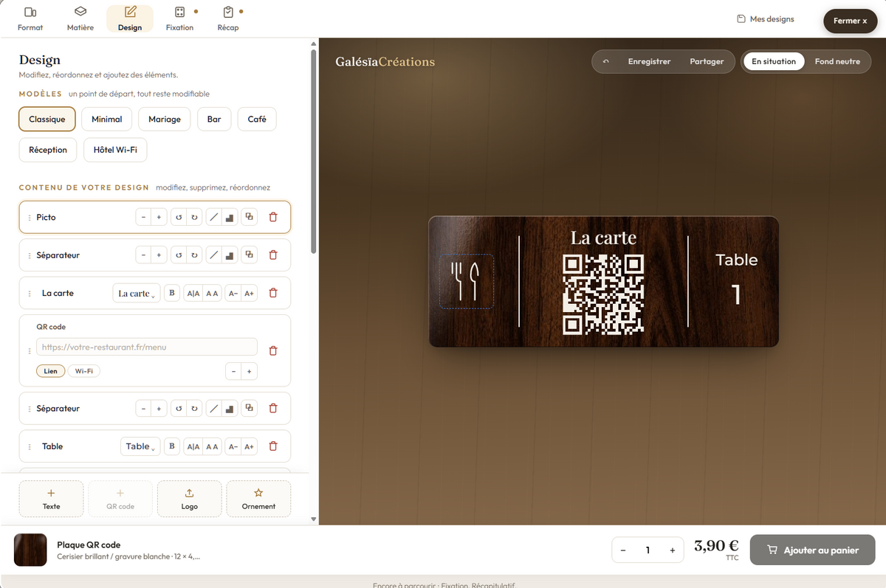Go to the Récap step
The image size is (886, 588).
[x=228, y=18]
